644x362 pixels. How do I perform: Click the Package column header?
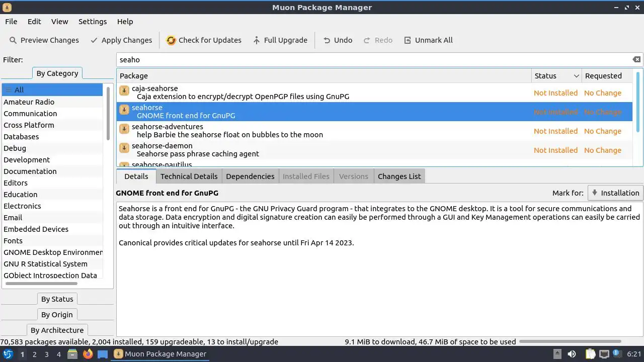324,76
